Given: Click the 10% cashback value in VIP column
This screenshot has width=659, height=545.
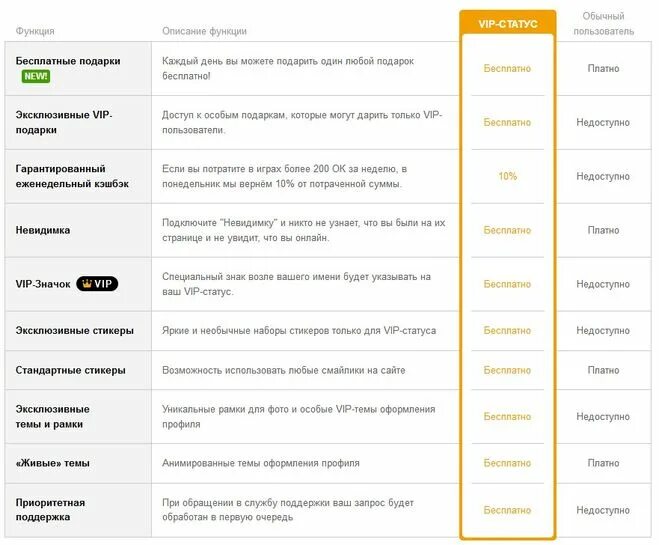Looking at the screenshot, I should (508, 176).
